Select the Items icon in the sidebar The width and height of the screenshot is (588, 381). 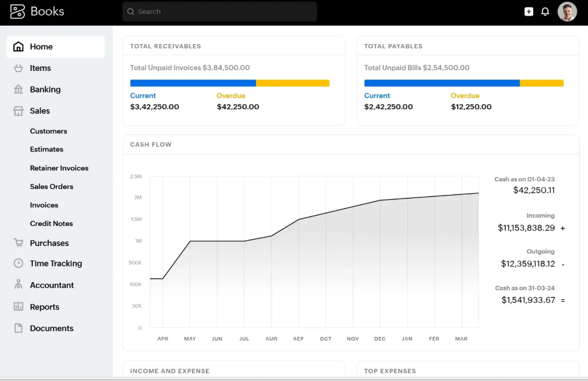coord(18,68)
